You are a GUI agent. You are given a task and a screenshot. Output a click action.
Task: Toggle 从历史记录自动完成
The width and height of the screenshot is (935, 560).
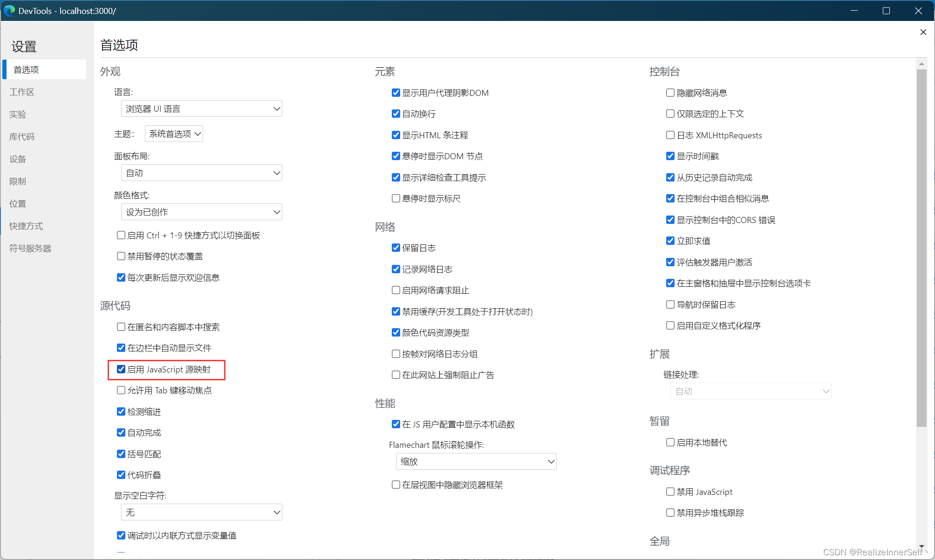670,177
